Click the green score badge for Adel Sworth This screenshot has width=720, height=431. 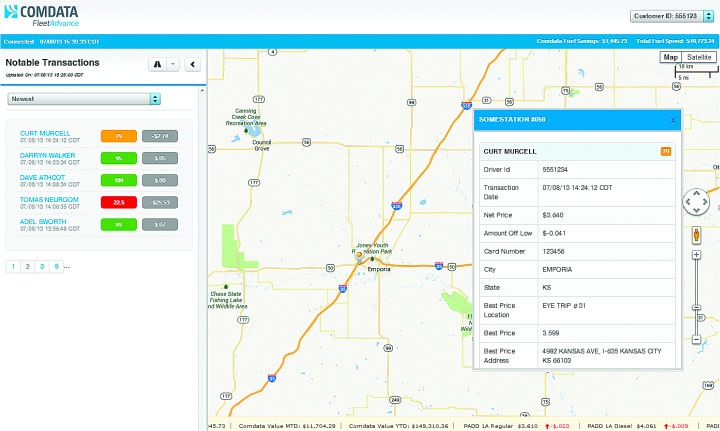(x=119, y=224)
